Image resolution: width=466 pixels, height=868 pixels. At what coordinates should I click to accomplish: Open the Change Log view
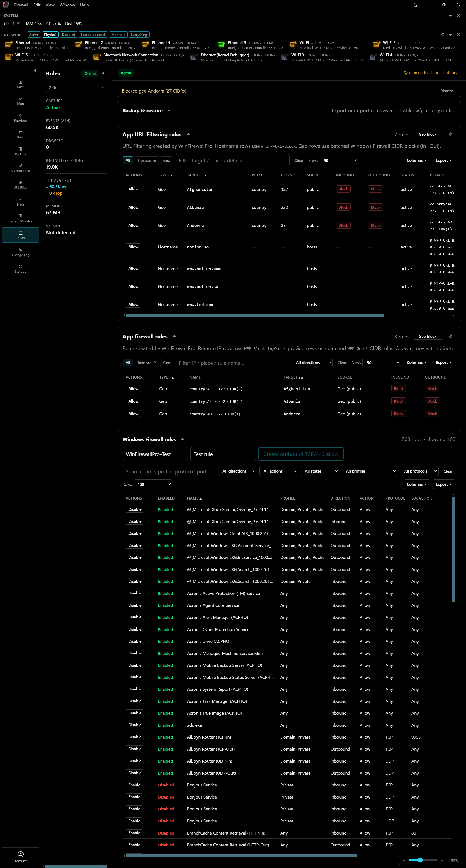20,252
